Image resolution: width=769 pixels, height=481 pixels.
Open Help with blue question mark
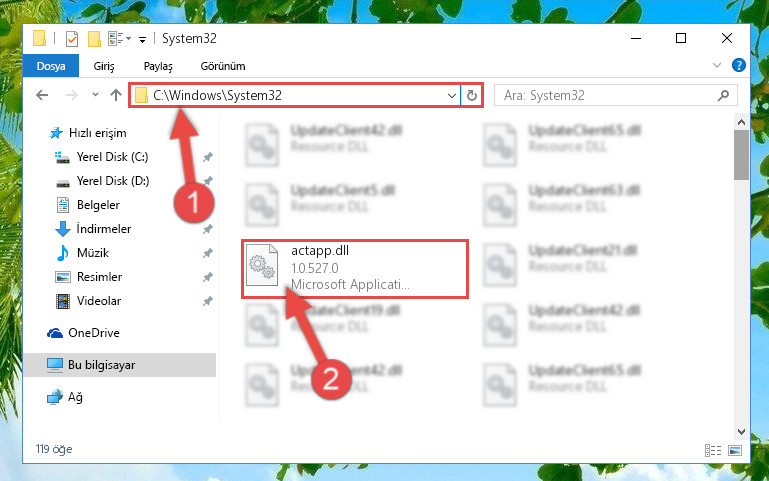click(x=739, y=65)
